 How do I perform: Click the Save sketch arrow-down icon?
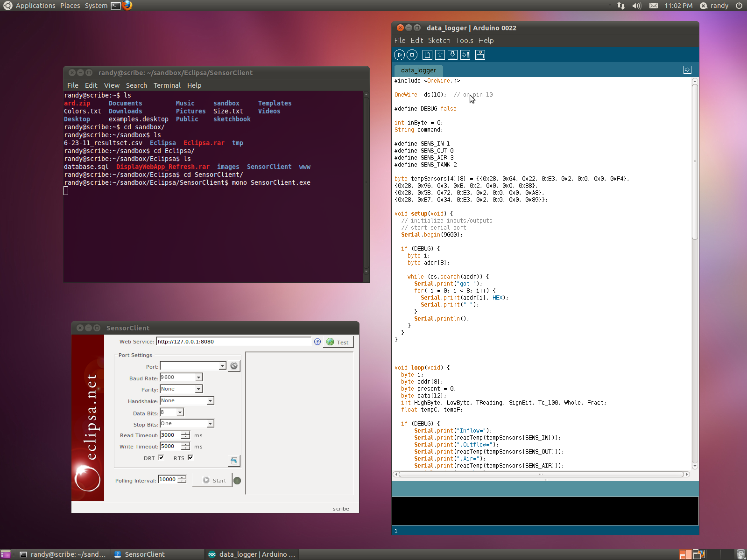(452, 55)
